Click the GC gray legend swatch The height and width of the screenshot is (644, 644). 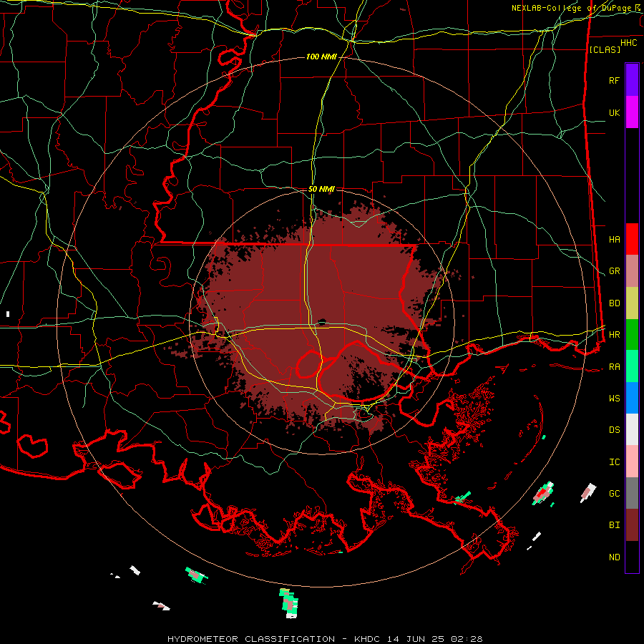pyautogui.click(x=632, y=493)
